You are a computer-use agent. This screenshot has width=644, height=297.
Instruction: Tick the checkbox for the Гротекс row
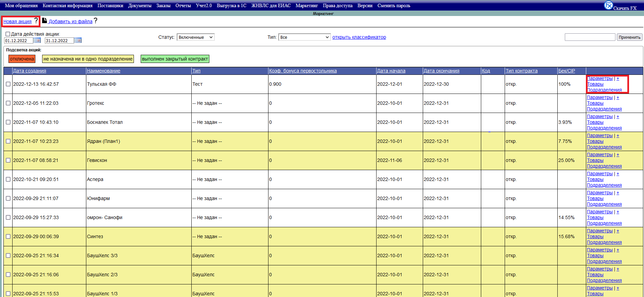[x=8, y=103]
